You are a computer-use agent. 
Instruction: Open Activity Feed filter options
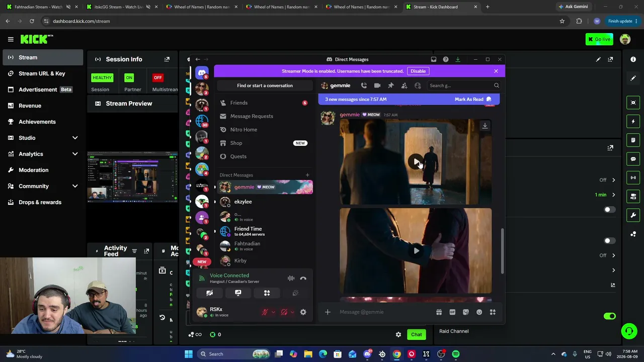[134, 251]
